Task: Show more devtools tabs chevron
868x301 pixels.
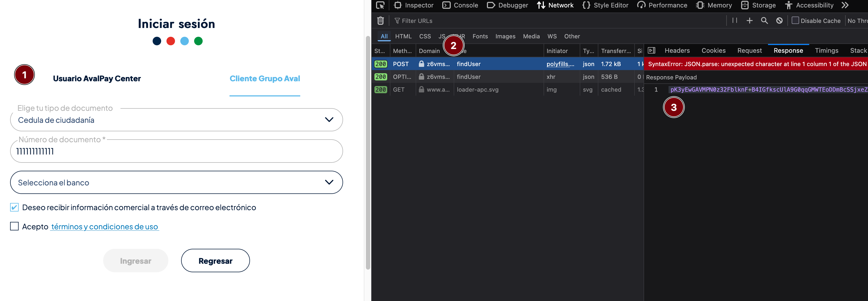Action: [x=845, y=5]
